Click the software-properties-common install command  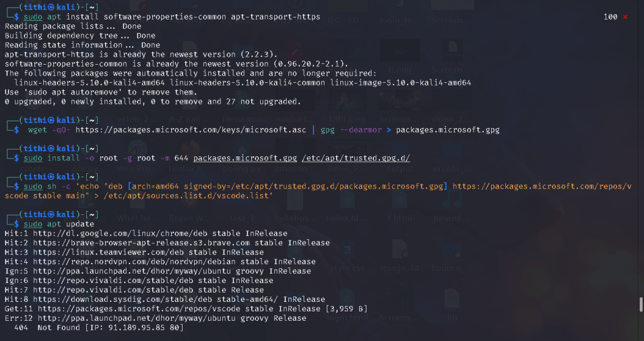[172, 17]
